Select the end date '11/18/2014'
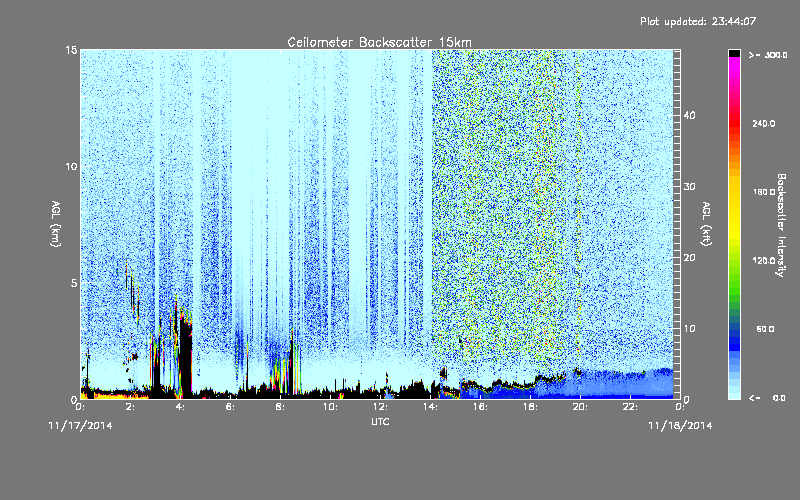 tap(680, 426)
